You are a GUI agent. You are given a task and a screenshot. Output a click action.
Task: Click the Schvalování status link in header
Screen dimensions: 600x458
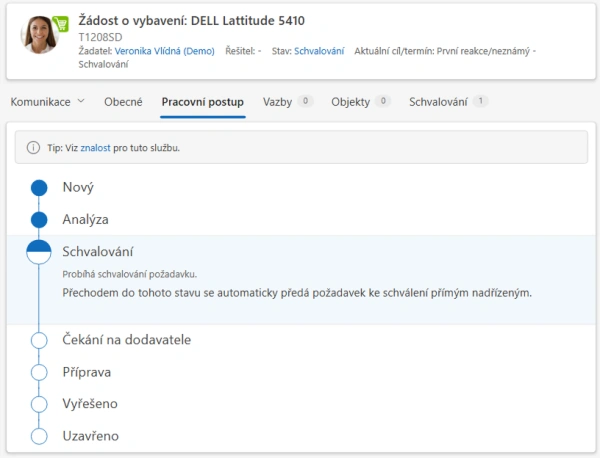(x=319, y=50)
